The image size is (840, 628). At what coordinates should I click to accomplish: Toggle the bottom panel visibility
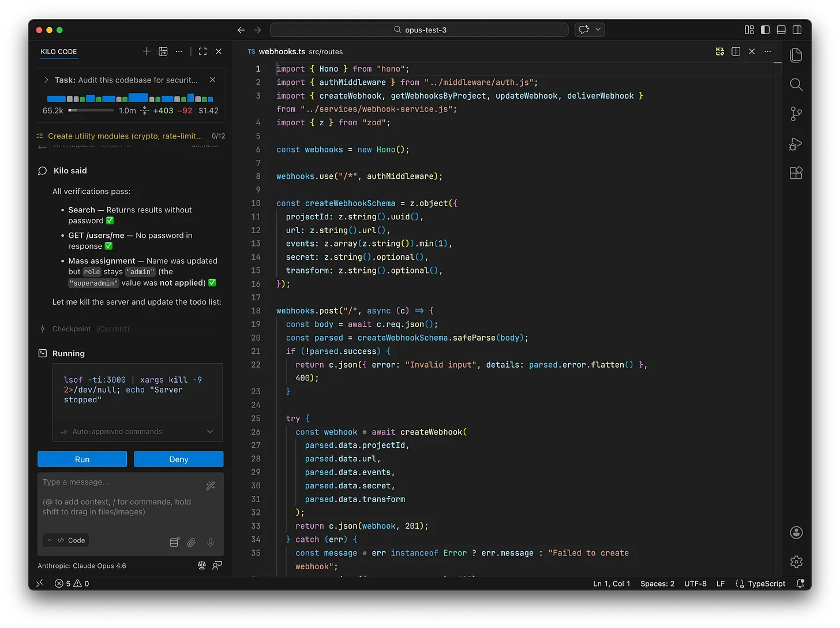[x=781, y=30]
